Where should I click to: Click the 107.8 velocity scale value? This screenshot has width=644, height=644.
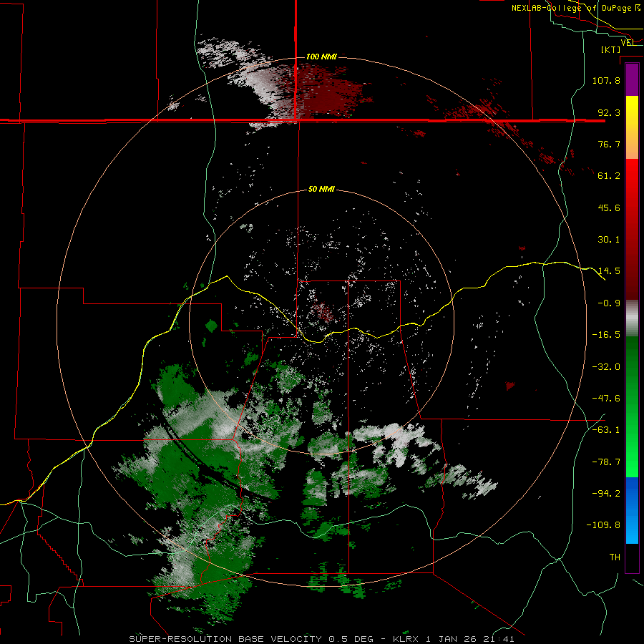click(606, 80)
